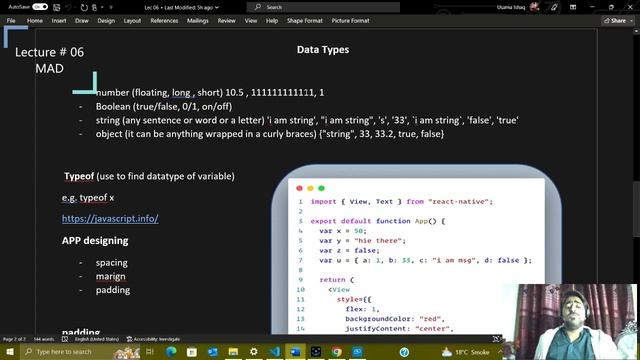Open the user account avatar
This screenshot has height=360, width=640.
(x=534, y=7)
